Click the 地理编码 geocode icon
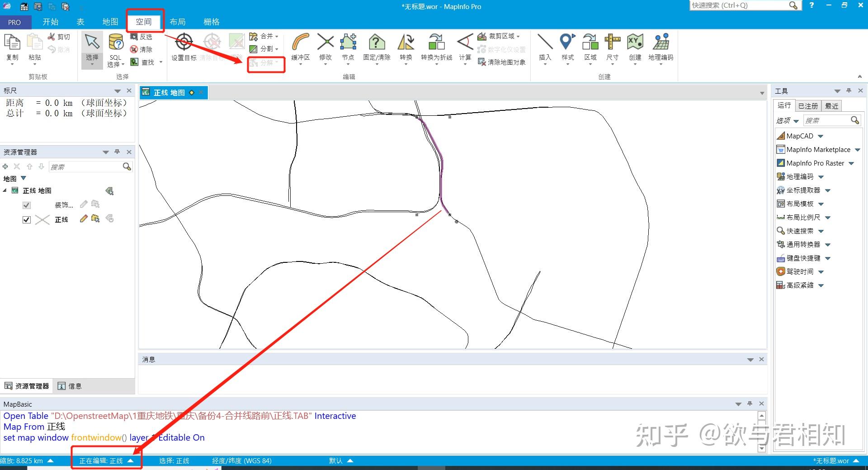The image size is (868, 470). click(661, 42)
